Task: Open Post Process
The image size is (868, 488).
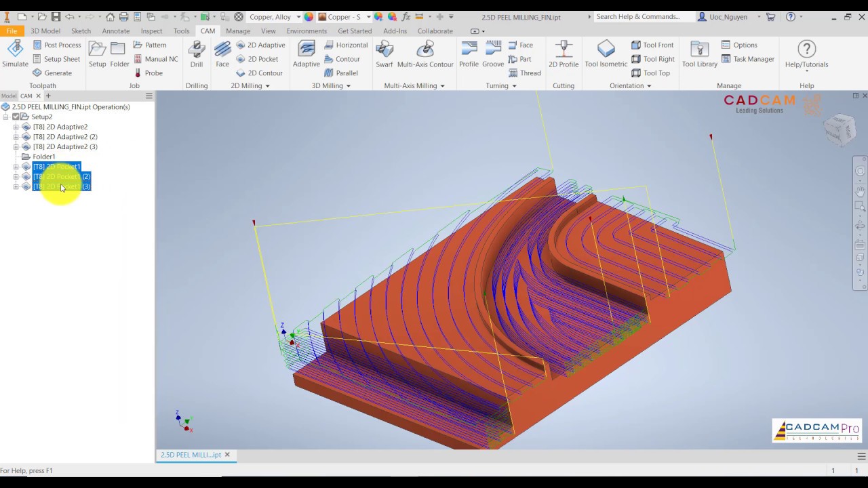Action: point(56,45)
